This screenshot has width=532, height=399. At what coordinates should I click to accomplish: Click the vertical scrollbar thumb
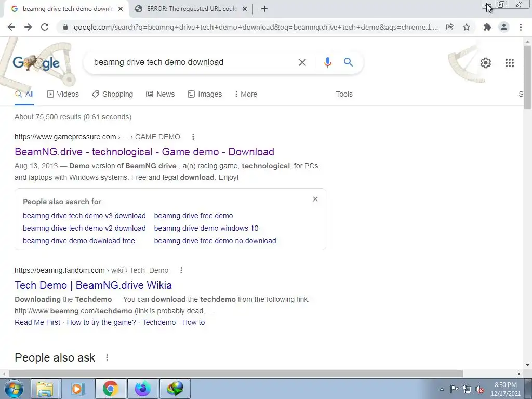tap(527, 77)
